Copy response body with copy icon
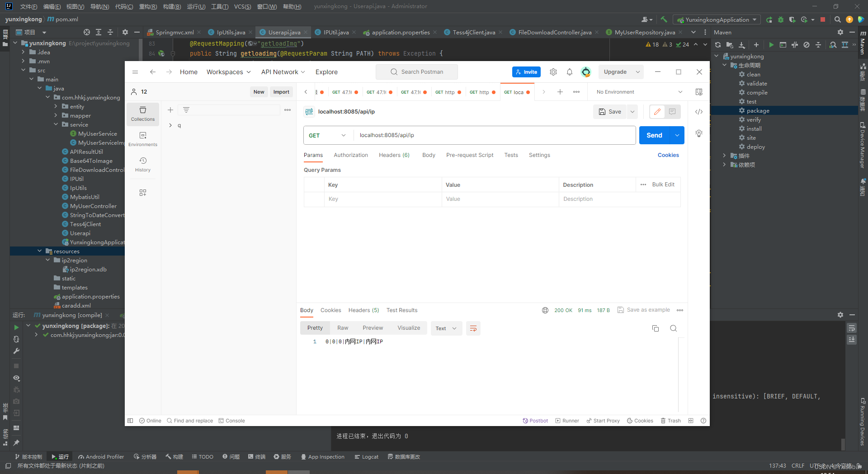This screenshot has width=868, height=474. click(x=656, y=328)
